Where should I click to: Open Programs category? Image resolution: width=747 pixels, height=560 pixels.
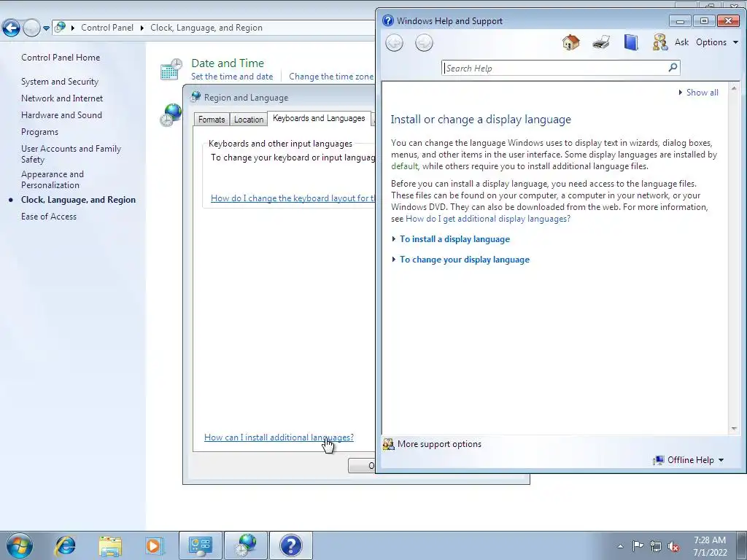coord(39,132)
